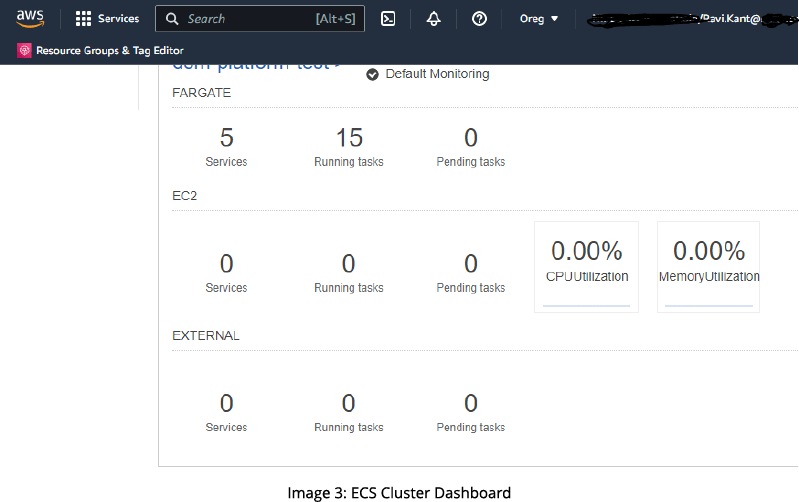Open the help question mark icon
The height and width of the screenshot is (502, 799).
(480, 19)
